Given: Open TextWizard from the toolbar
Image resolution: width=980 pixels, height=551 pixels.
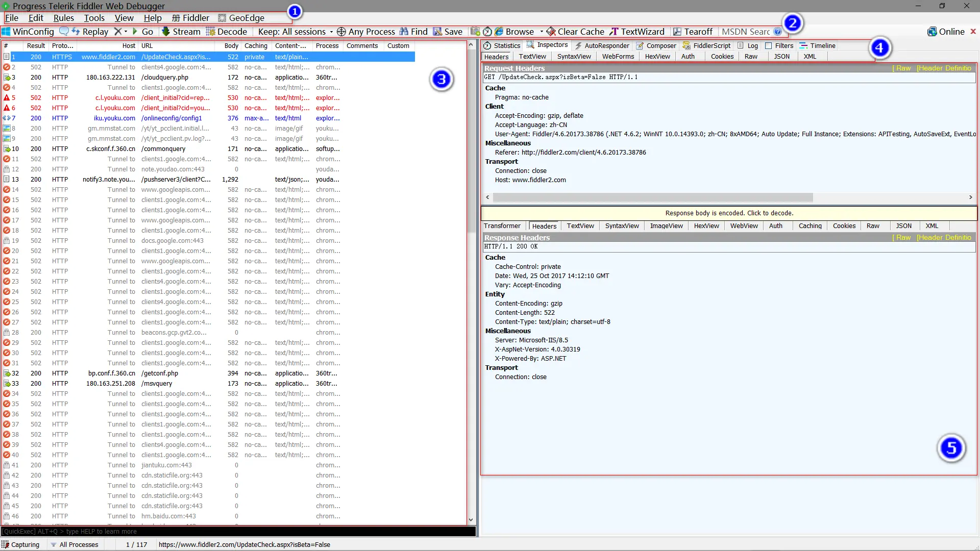Looking at the screenshot, I should [638, 32].
